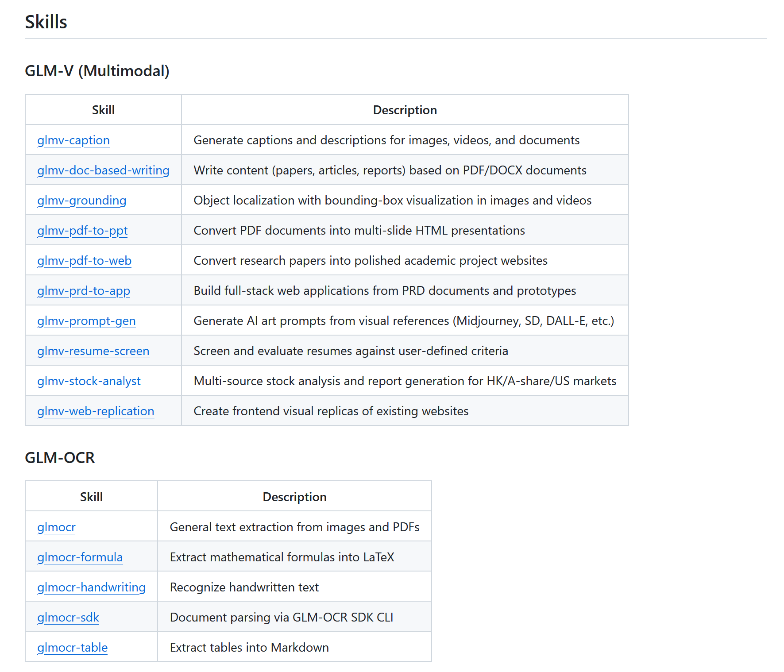Image resolution: width=784 pixels, height=672 pixels.
Task: Open the glmv-resume-screen skill link
Action: pyautogui.click(x=93, y=351)
